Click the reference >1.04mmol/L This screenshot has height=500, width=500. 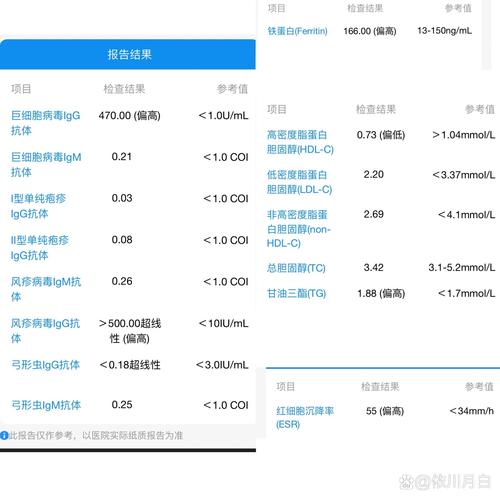coord(464,135)
